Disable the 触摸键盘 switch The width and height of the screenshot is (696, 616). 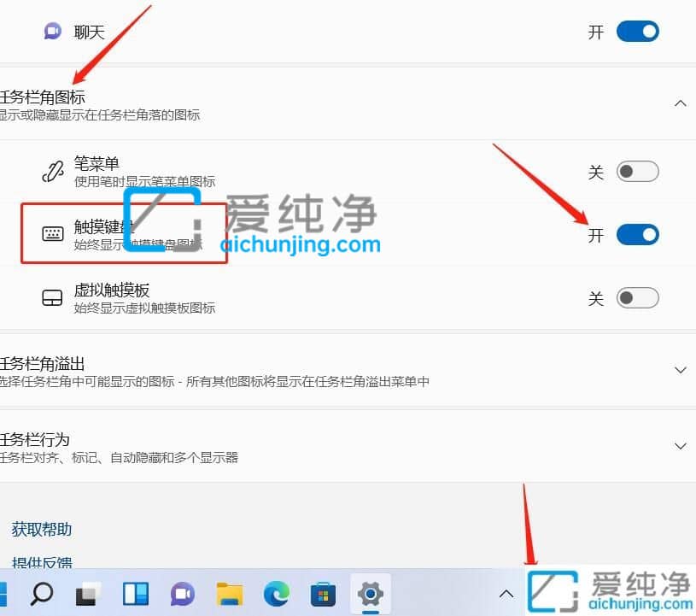click(637, 234)
